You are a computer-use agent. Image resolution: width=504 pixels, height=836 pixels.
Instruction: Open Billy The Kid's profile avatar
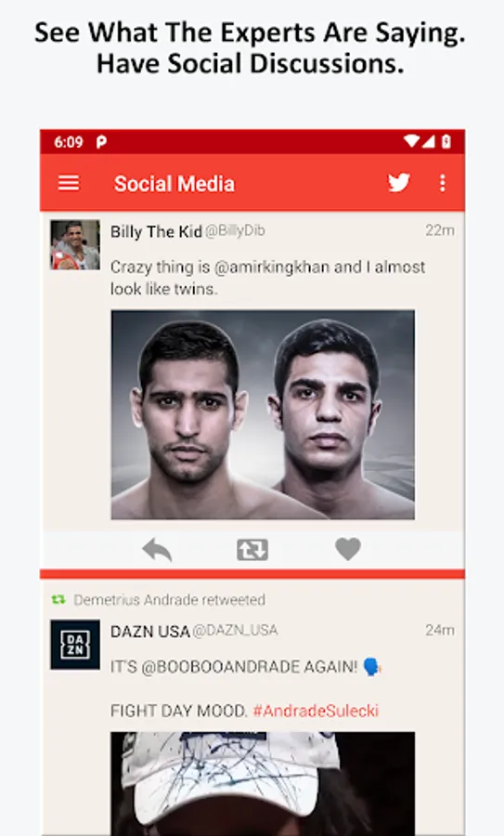click(75, 244)
